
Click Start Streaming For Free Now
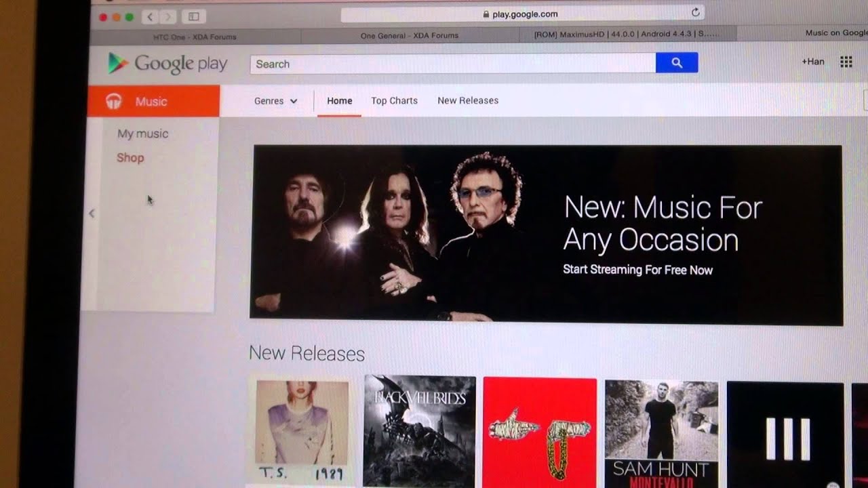637,270
